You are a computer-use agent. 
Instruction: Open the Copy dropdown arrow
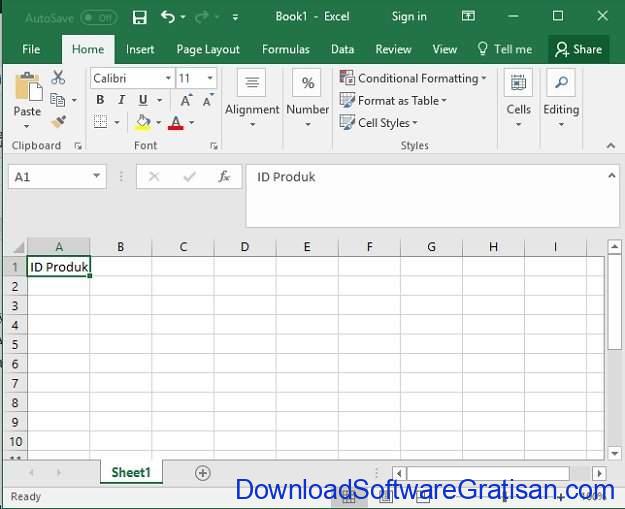(x=74, y=100)
